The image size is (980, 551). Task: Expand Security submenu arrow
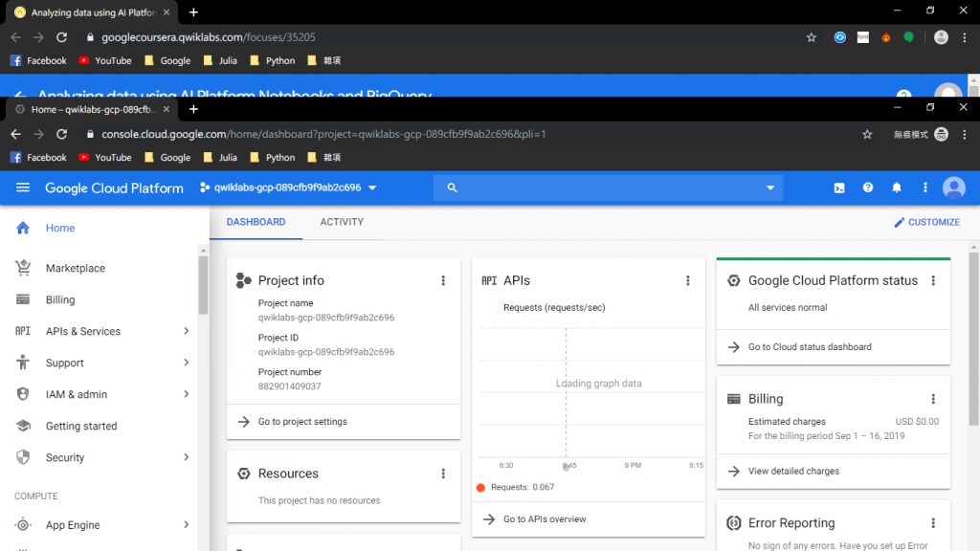tap(187, 457)
